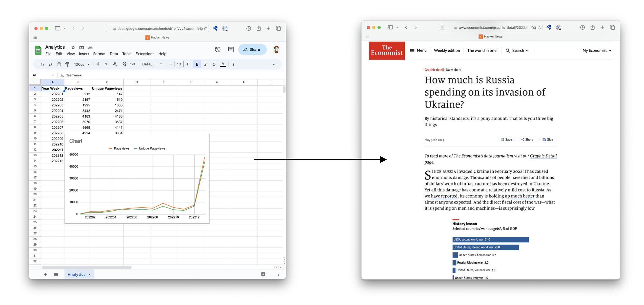Select the font size dropdown
Viewport: 644px width, 305px height.
[179, 64]
